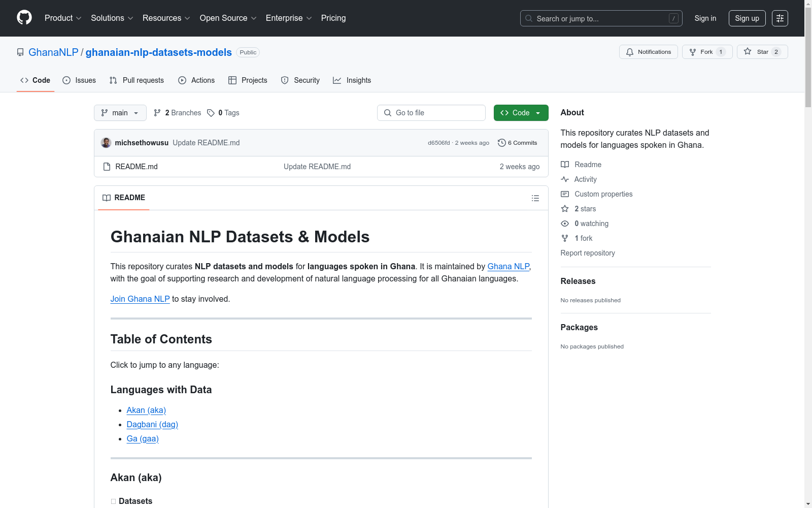Click the Report repository link
This screenshot has width=812, height=508.
588,253
